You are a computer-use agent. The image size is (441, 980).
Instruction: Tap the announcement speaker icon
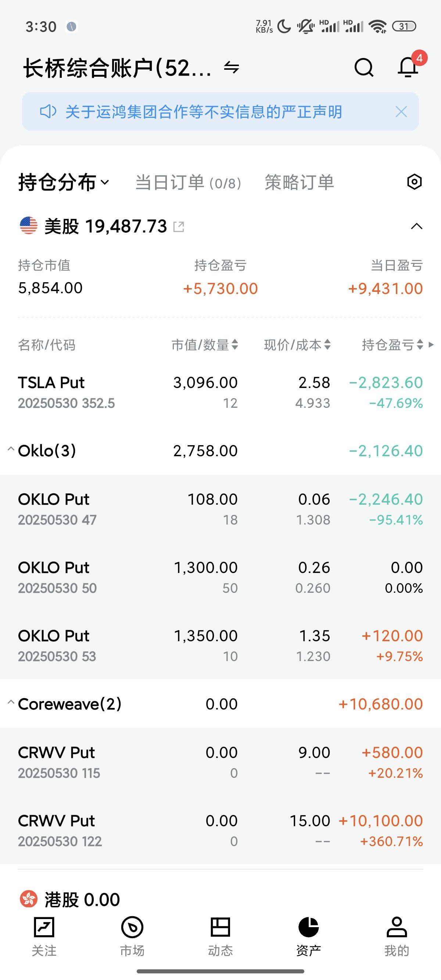(x=48, y=112)
